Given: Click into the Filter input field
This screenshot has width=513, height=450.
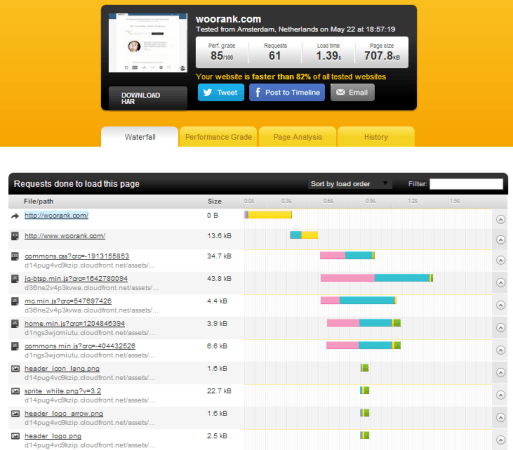Looking at the screenshot, I should (466, 184).
